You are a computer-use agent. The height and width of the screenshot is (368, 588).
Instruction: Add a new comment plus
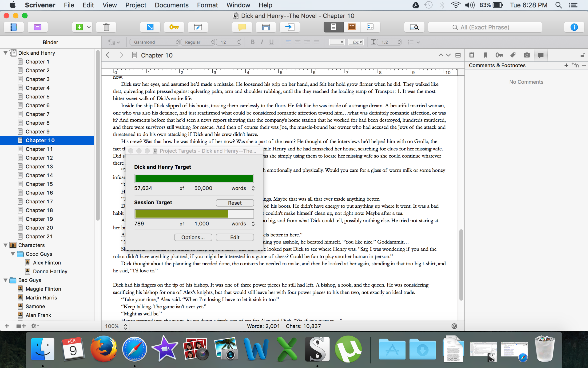[x=566, y=65]
